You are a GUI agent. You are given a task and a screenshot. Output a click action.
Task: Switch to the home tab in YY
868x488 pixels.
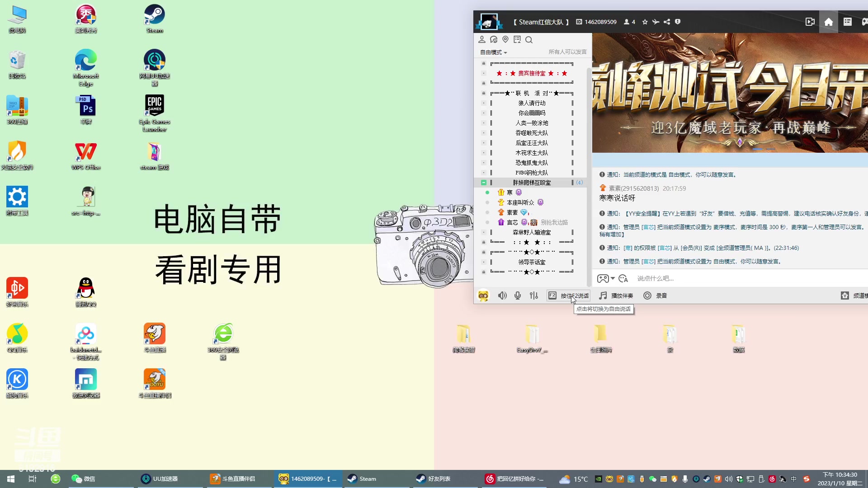point(829,22)
